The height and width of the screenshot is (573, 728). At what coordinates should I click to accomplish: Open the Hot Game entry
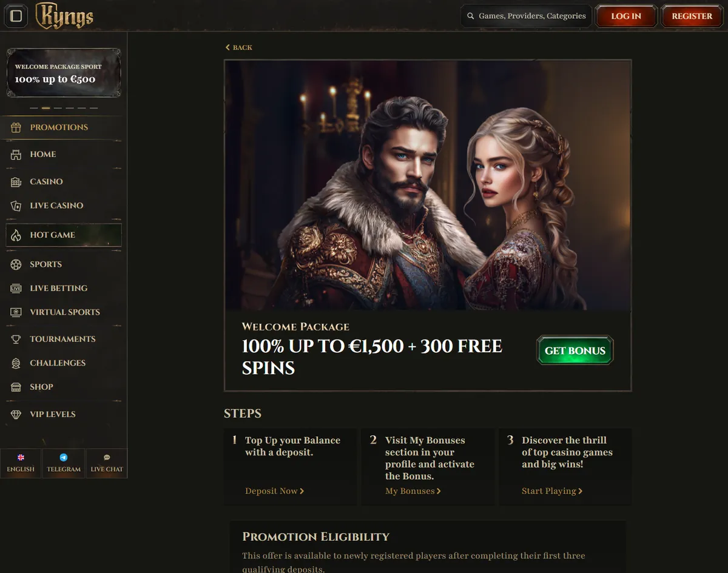click(x=64, y=235)
